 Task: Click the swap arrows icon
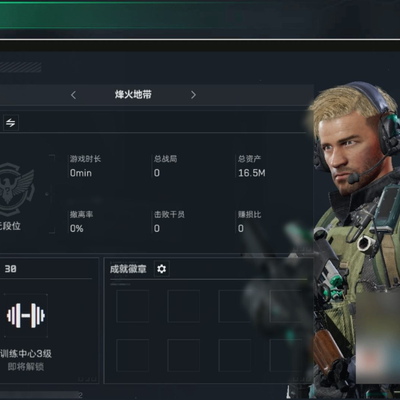coord(11,123)
